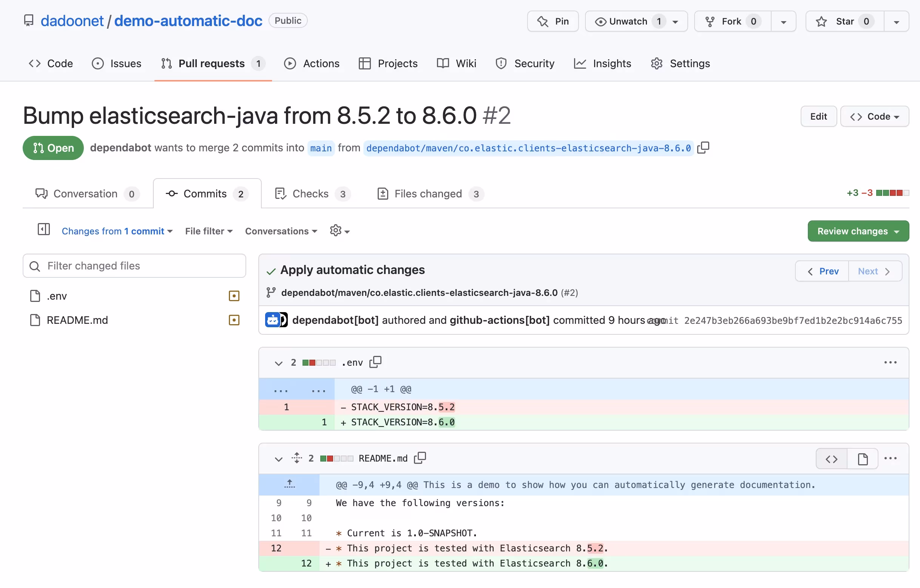Pin this repository
The width and height of the screenshot is (920, 588).
coord(553,21)
